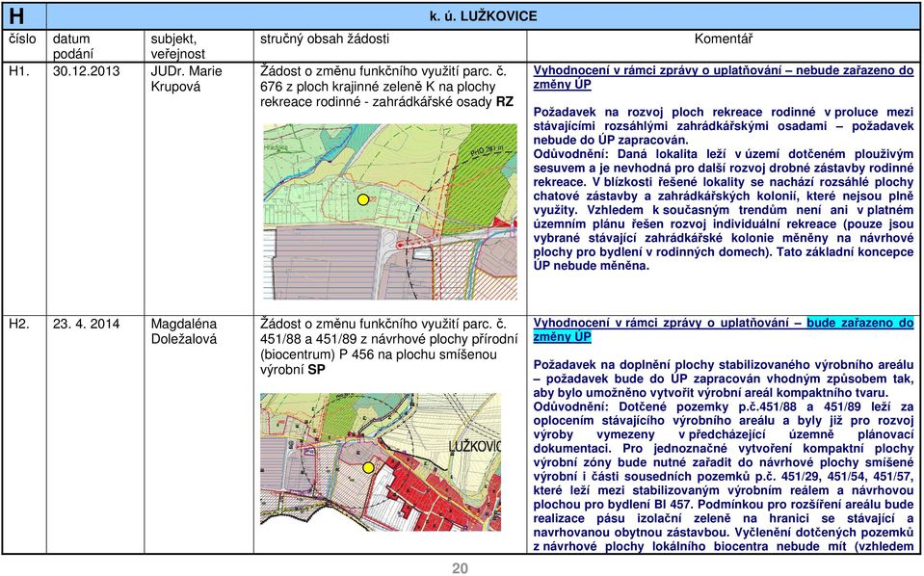This screenshot has width=924, height=576.
Task: Open the H2 map thumbnail labeled LUŽKOVICE
Action: (381, 461)
